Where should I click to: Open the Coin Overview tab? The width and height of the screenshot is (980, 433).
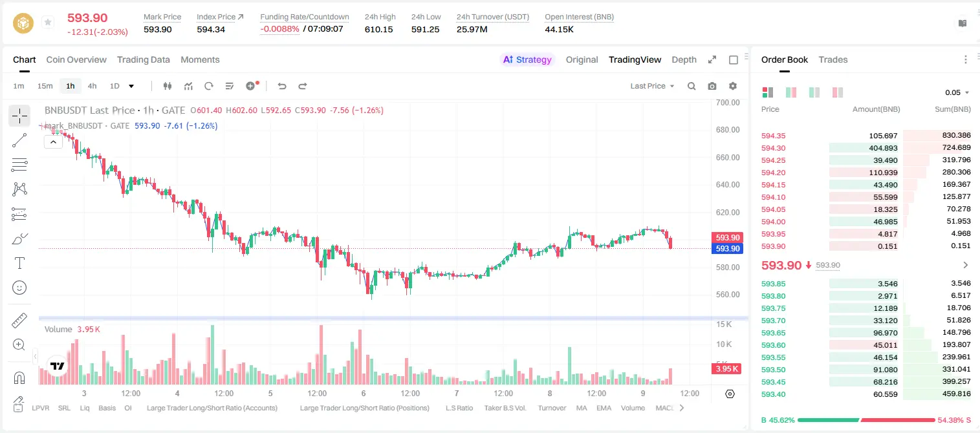(x=76, y=59)
